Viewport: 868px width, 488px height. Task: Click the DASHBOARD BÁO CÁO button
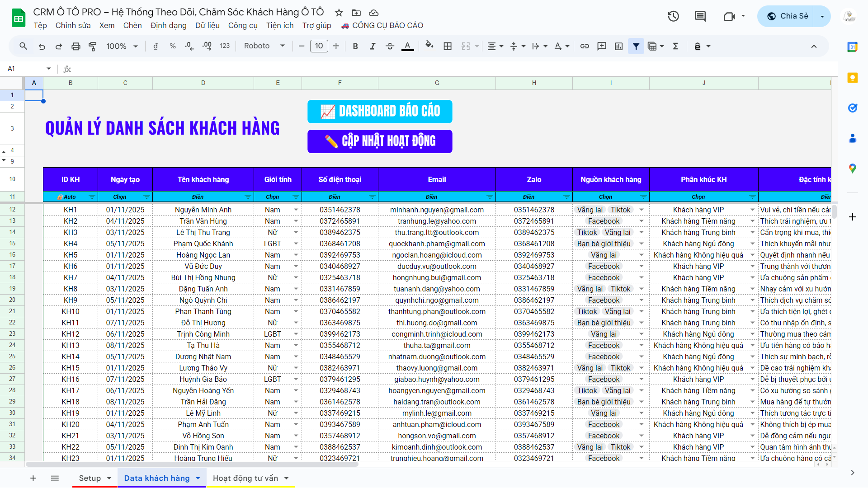click(380, 111)
